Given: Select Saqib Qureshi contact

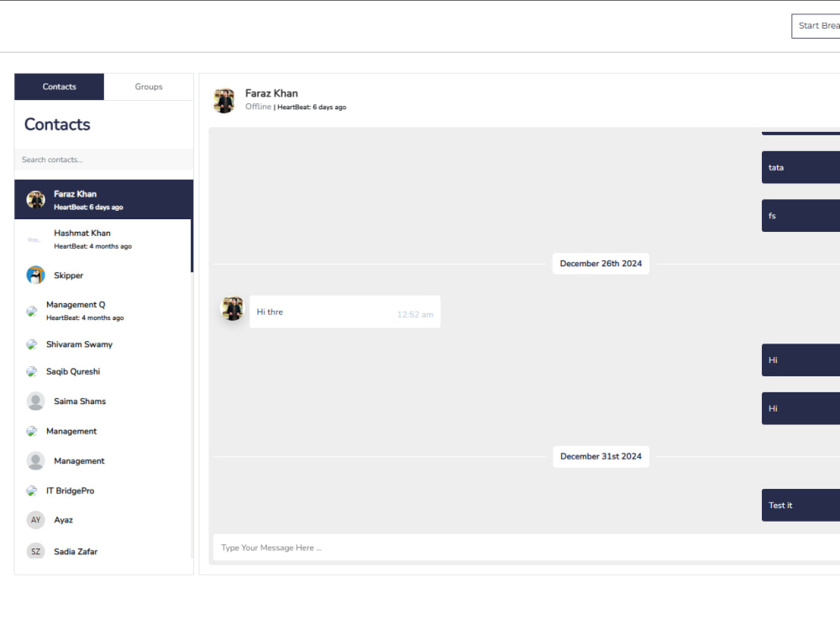Looking at the screenshot, I should point(102,372).
